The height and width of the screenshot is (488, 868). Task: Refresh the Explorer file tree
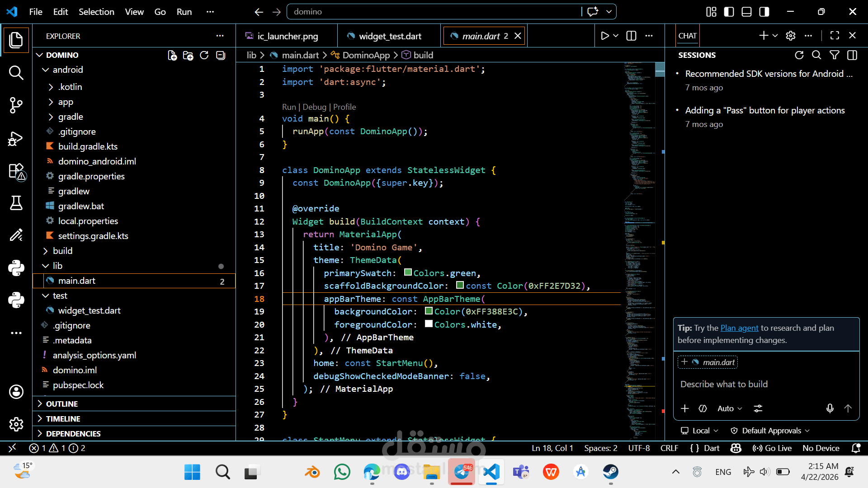tap(204, 55)
